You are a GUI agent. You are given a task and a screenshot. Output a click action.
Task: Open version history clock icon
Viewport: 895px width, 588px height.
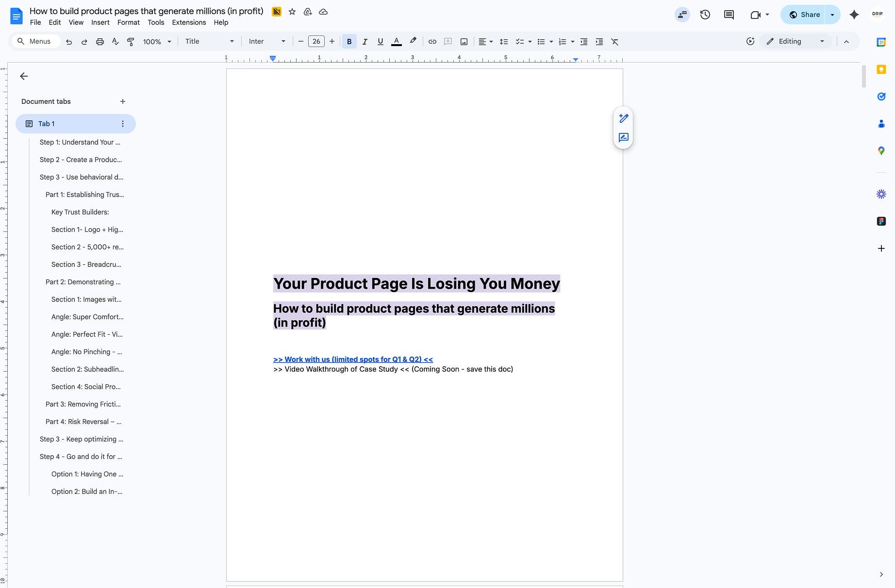[705, 15]
